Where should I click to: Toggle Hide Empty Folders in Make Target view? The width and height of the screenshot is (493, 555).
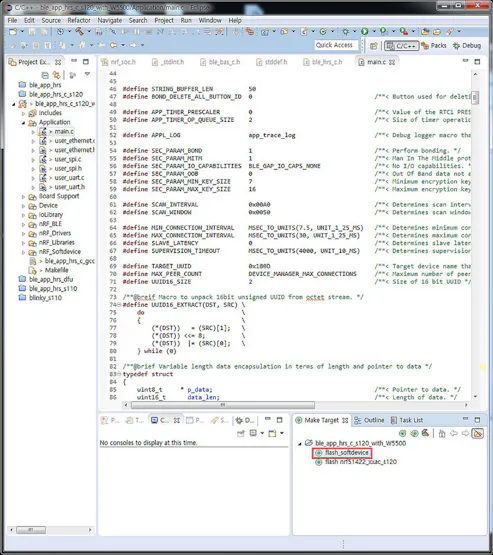(x=478, y=433)
